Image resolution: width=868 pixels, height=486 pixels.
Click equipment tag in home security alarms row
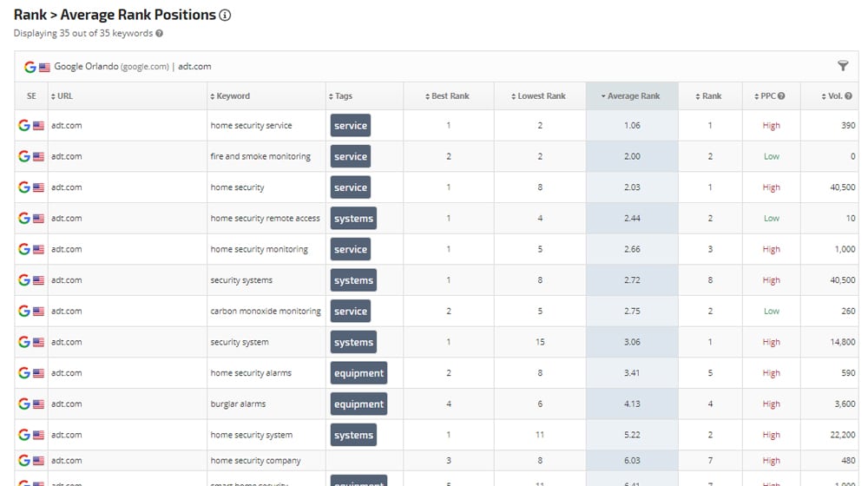click(x=358, y=373)
